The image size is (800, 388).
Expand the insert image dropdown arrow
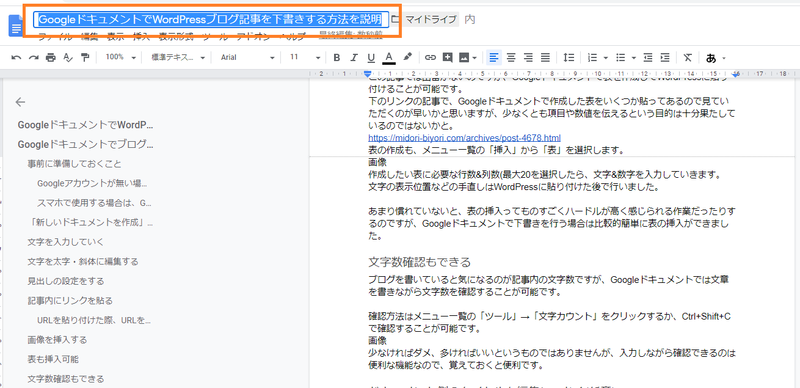(x=474, y=58)
